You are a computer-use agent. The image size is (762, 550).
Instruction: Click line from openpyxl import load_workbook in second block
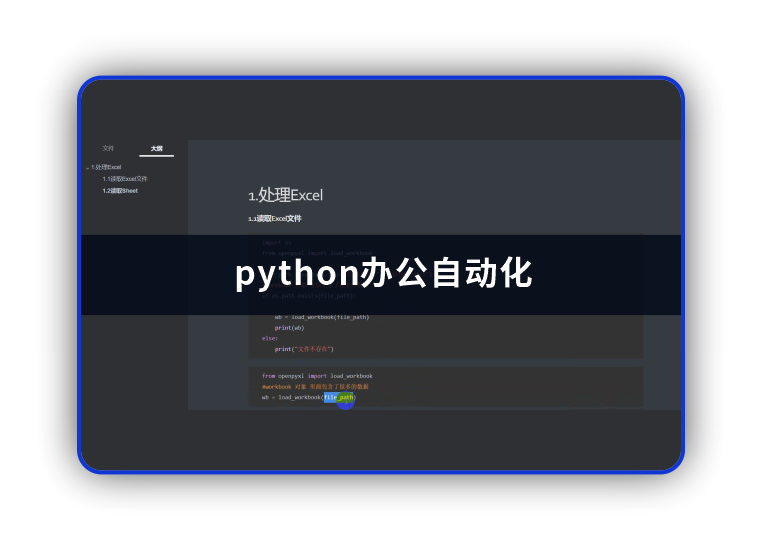tap(317, 376)
